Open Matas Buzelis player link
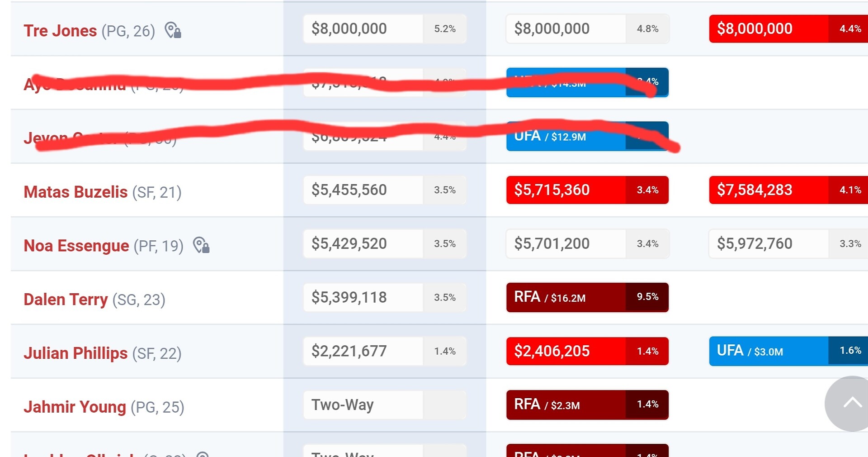This screenshot has width=868, height=457. pos(75,192)
